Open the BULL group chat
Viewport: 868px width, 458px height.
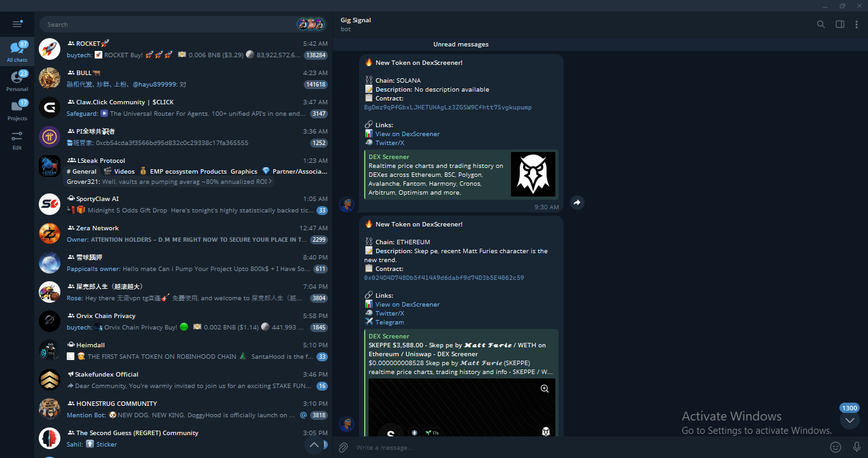click(x=183, y=78)
